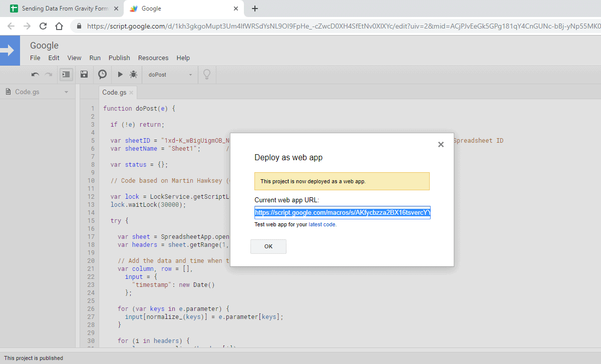Expand the Code.gs file options arrow in sidebar
The width and height of the screenshot is (601, 364).
pos(66,92)
